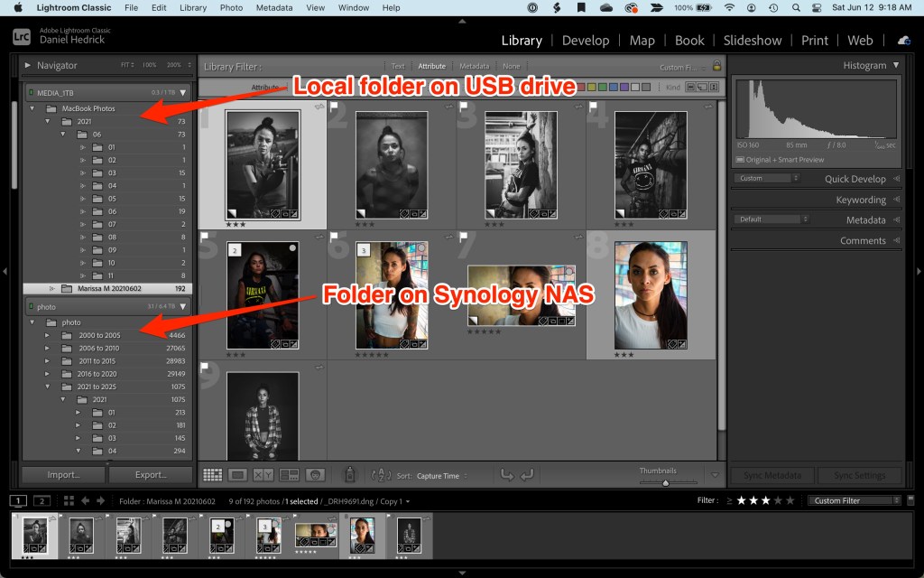
Task: Click the Thumbnails size slider
Action: click(666, 482)
